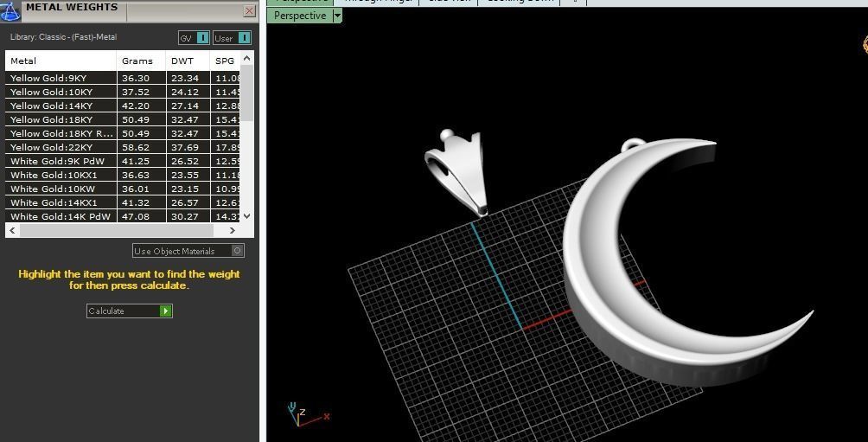Select the White Gold:10KX1 row
Viewport: 868px width, 442px height.
pos(123,175)
